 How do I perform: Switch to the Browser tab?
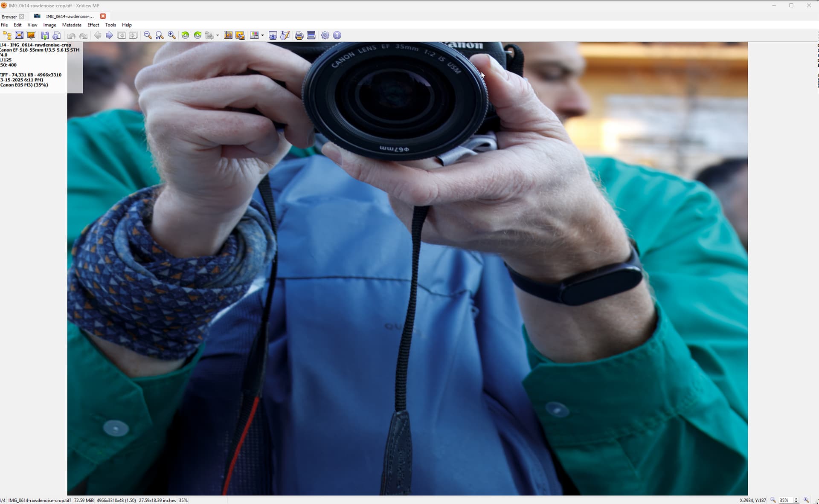point(9,17)
